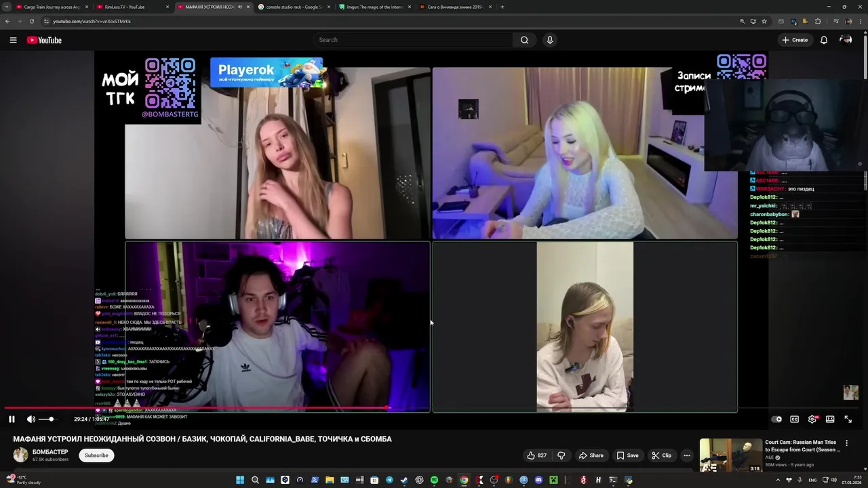868x488 pixels.
Task: Open Spotify from the taskbar
Action: click(434, 480)
